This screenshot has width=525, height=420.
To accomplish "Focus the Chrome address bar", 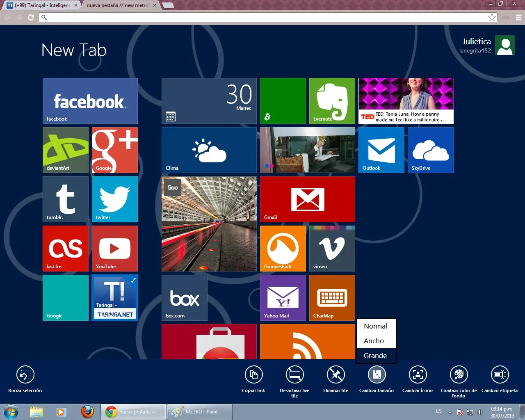I will (x=268, y=17).
